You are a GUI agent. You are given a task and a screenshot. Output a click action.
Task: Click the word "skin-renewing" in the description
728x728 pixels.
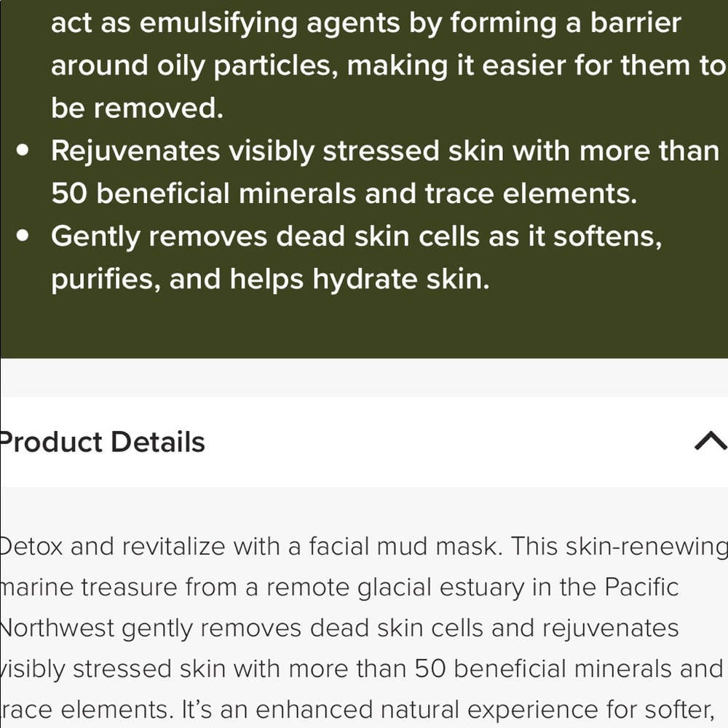[632, 547]
